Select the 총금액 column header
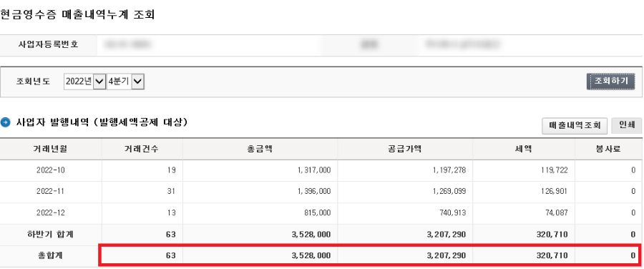The width and height of the screenshot is (644, 269). tap(260, 149)
